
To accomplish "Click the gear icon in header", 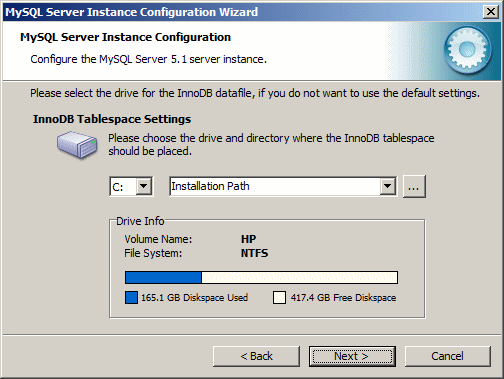I will (467, 50).
